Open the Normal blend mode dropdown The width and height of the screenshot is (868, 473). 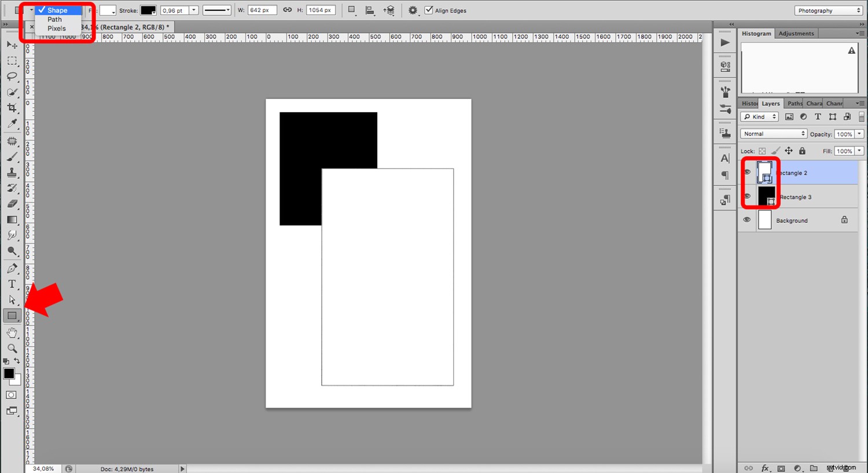pos(773,133)
